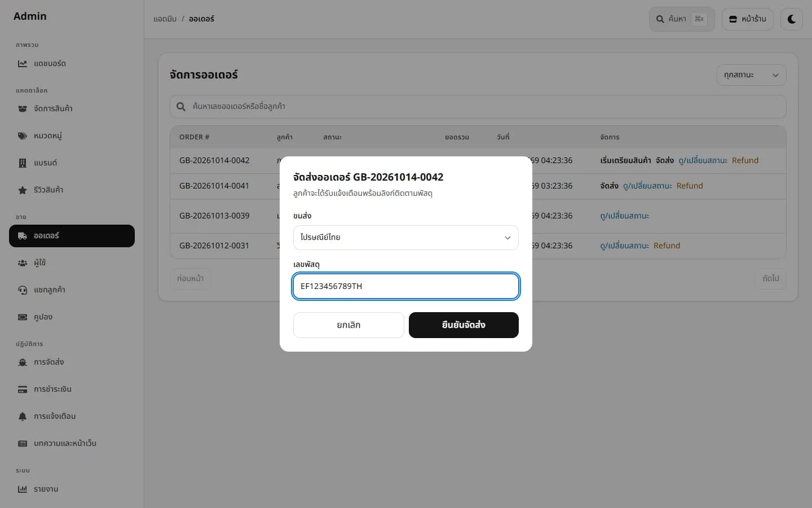Click เริ่มเตรียมสินค้า for order GB-20261014-0042
812x508 pixels.
click(625, 160)
